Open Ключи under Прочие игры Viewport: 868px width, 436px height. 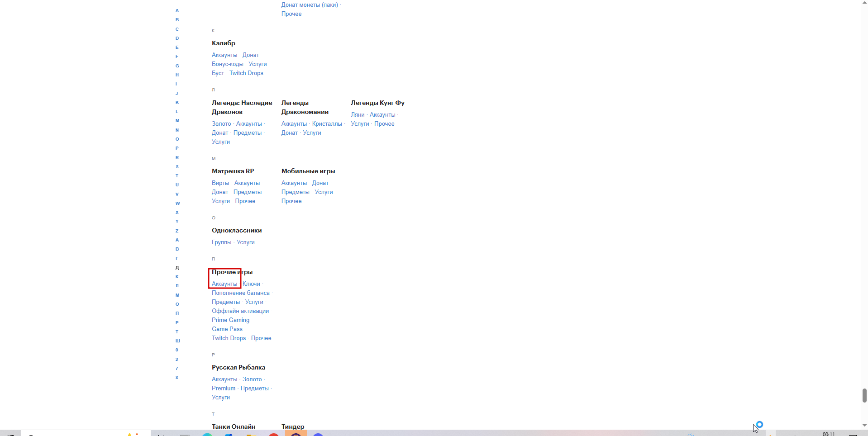coord(251,284)
